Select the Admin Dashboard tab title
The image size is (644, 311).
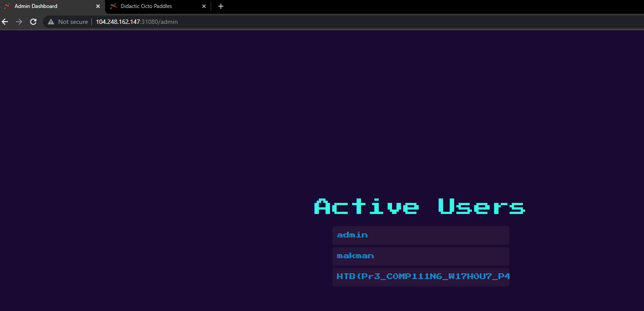point(36,6)
